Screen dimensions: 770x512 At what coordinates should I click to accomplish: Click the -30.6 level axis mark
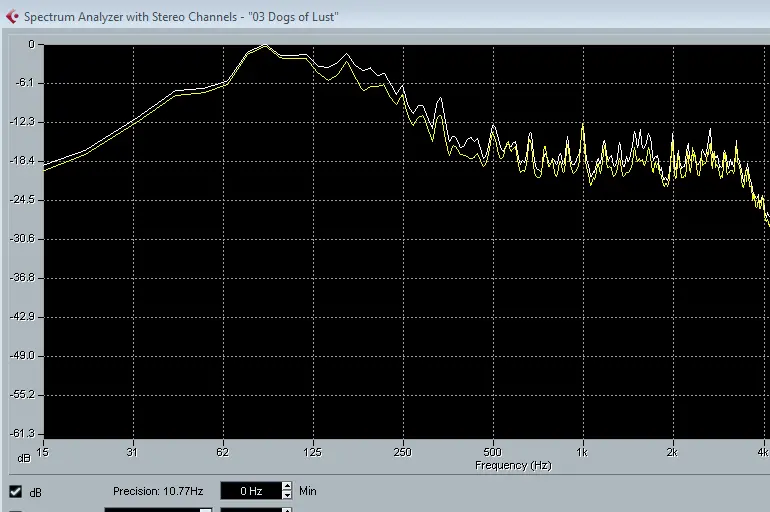click(x=21, y=238)
